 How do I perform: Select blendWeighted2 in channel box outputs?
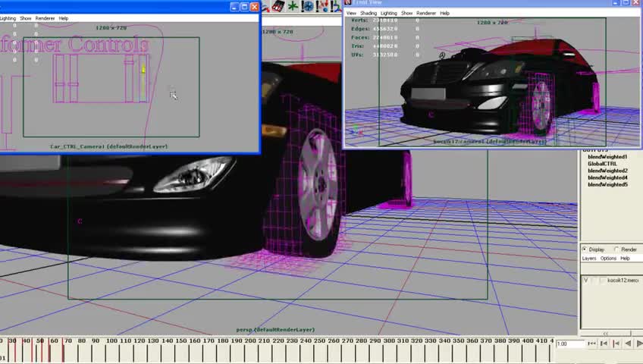point(607,171)
